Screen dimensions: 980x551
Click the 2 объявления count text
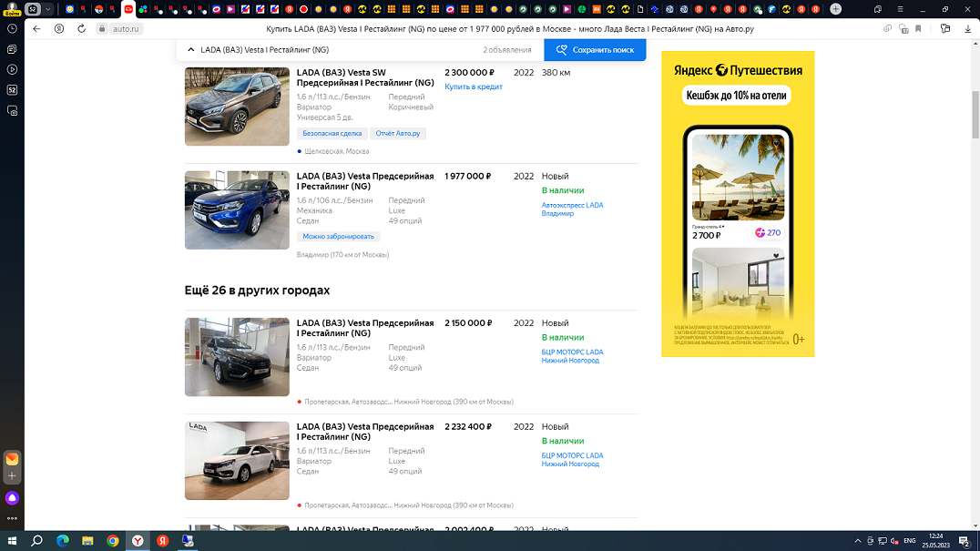[507, 50]
